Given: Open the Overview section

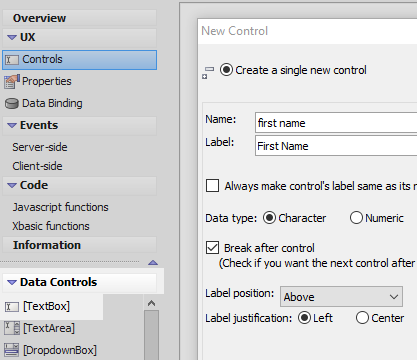Looking at the screenshot, I should (79, 18).
